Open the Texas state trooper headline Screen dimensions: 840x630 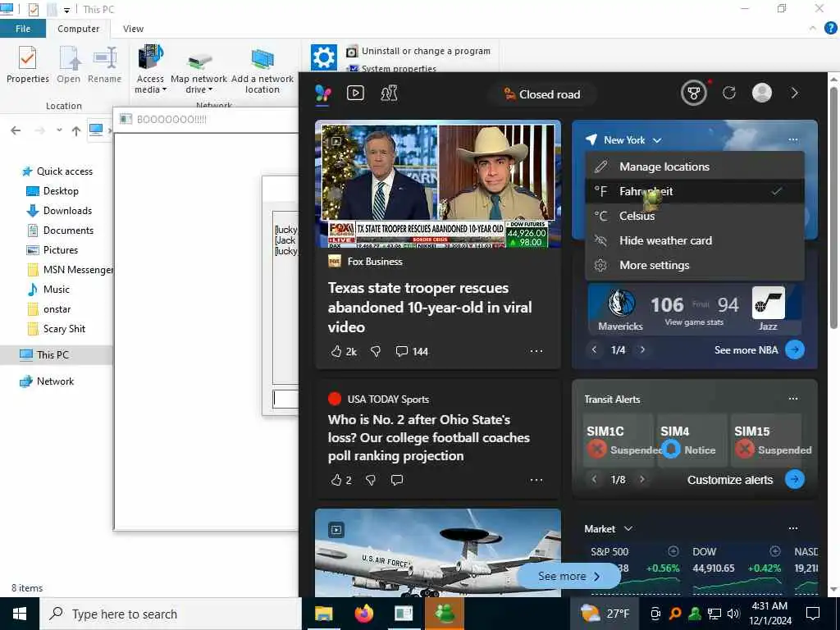(430, 308)
